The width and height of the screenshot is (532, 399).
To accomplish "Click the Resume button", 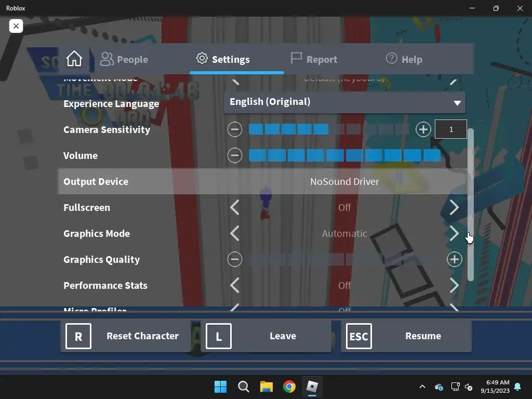I will point(406,336).
